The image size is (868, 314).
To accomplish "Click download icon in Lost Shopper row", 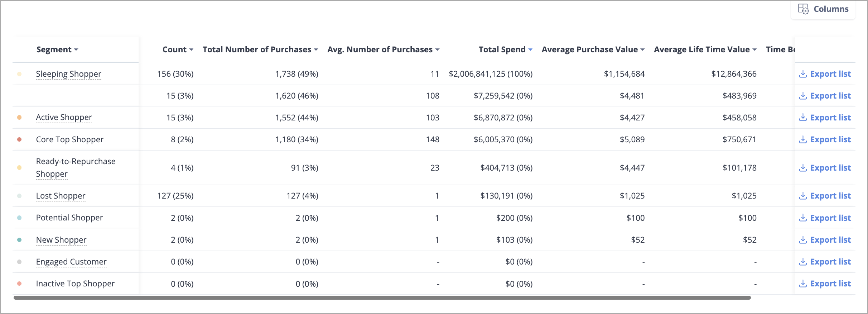I will pos(803,196).
